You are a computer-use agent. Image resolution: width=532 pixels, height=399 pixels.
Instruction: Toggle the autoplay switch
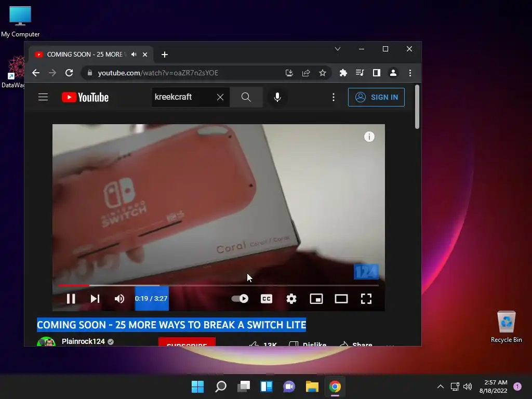240,299
